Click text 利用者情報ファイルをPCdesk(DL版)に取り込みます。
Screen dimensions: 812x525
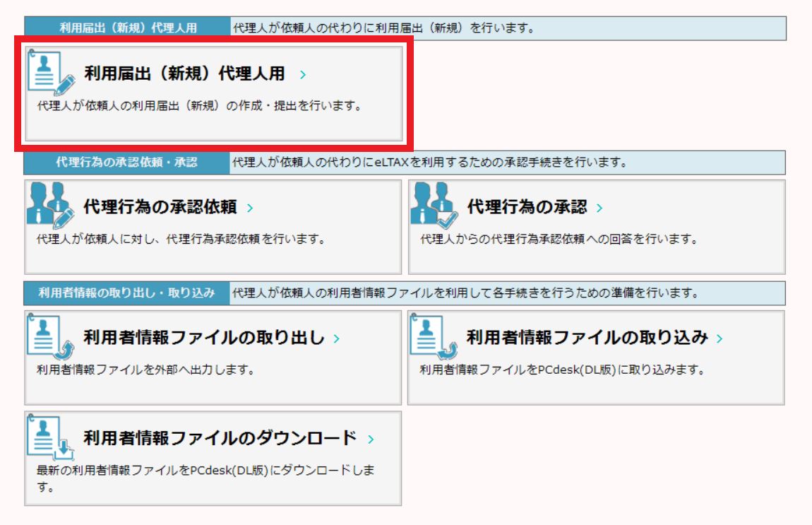coord(562,370)
